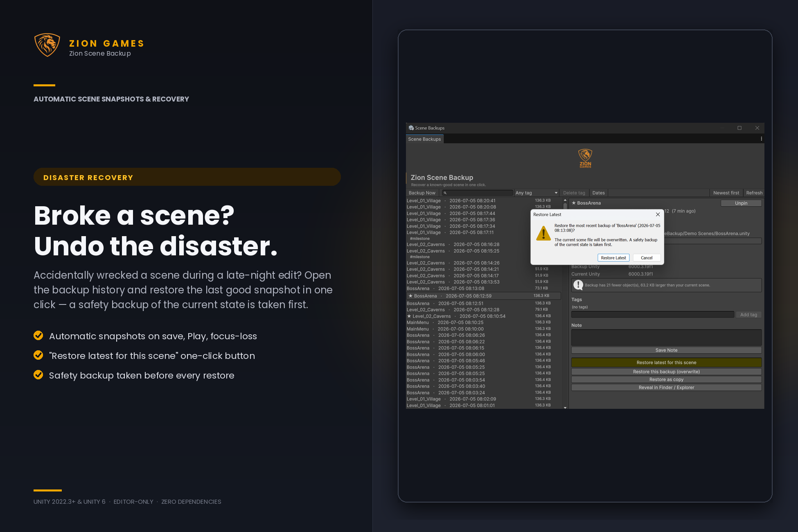Click the Restore as copy button
This screenshot has height=532, width=798.
[x=666, y=379]
